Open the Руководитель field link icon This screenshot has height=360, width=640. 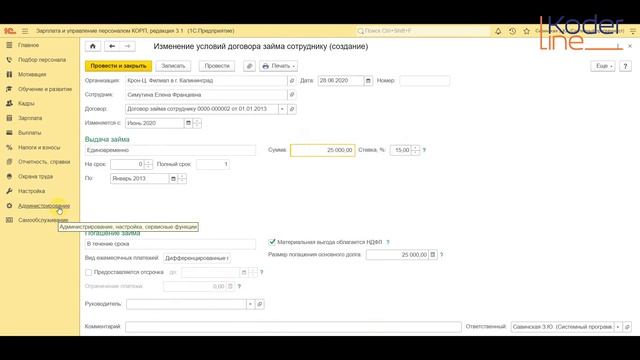click(x=260, y=304)
